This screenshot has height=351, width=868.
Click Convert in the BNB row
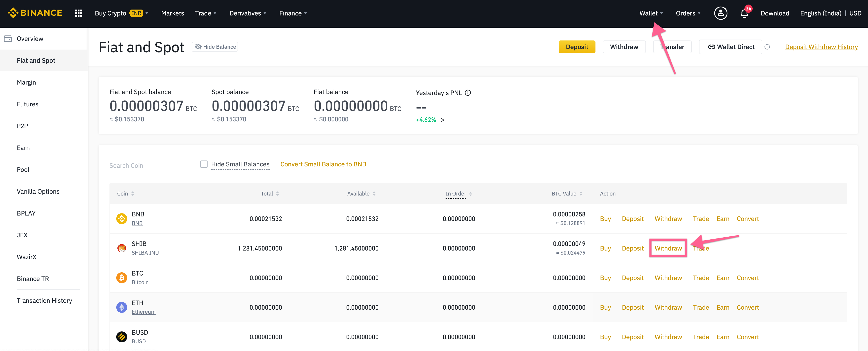pyautogui.click(x=748, y=218)
